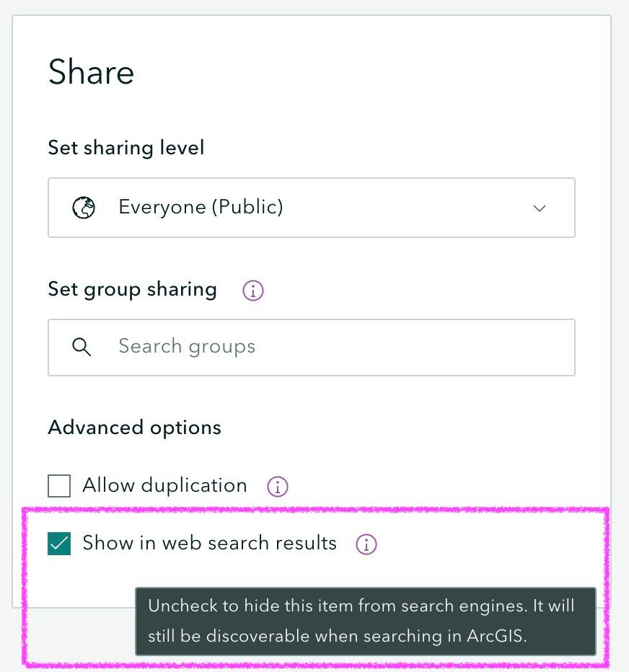Click the word Public in sharing dropdown

click(247, 208)
